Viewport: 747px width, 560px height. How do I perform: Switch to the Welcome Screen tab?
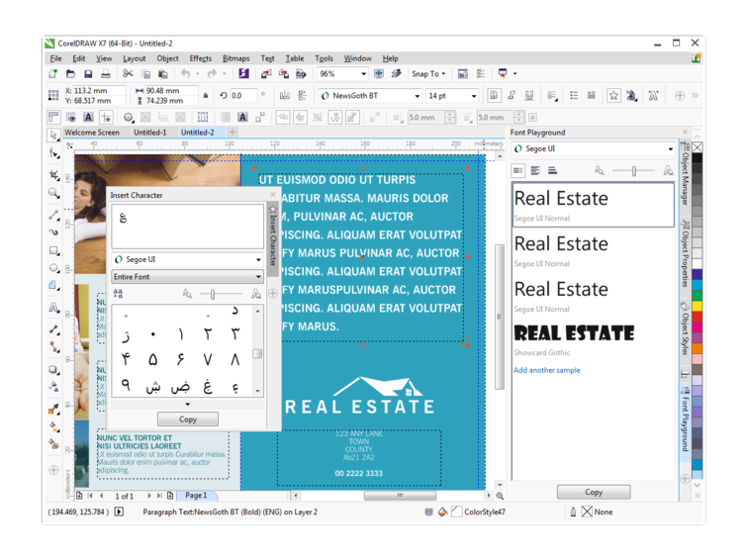click(x=92, y=133)
